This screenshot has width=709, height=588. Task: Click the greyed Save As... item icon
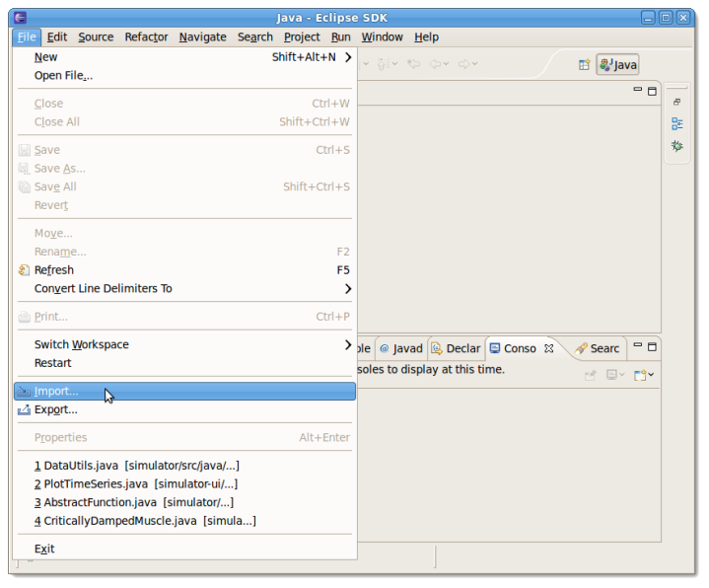click(x=25, y=169)
